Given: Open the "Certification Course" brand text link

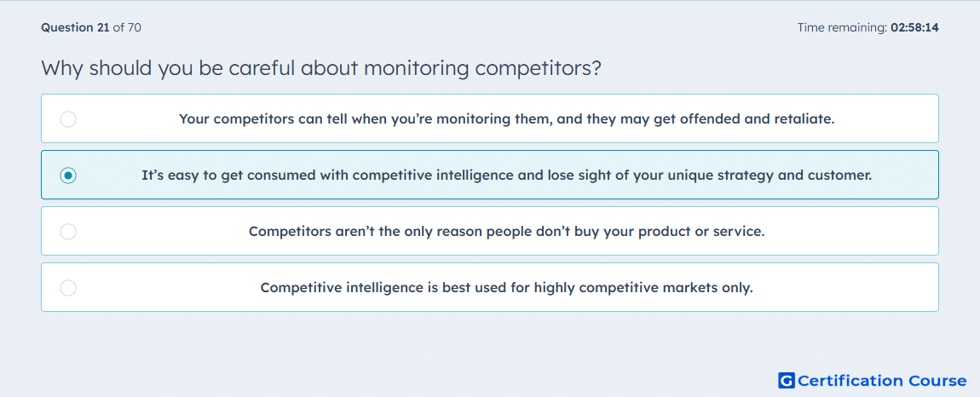Looking at the screenshot, I should (x=882, y=381).
